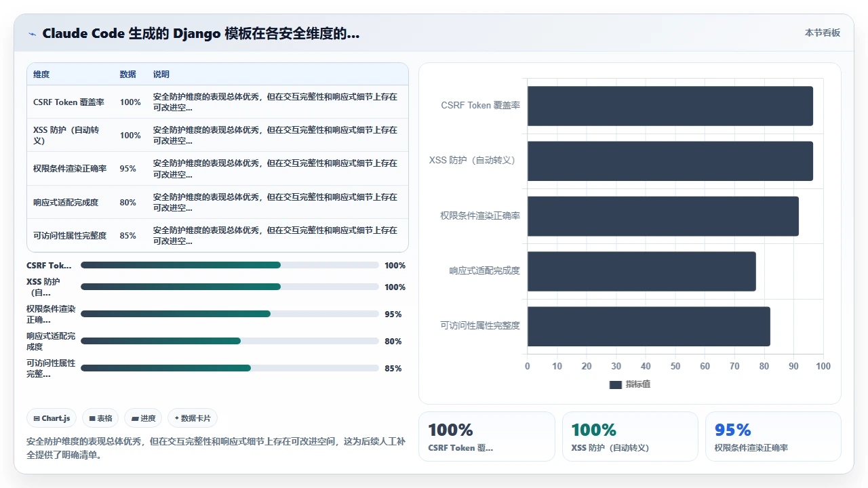The image size is (868, 488).
Task: Click the CSRF Tok... progress bar
Action: (x=230, y=266)
